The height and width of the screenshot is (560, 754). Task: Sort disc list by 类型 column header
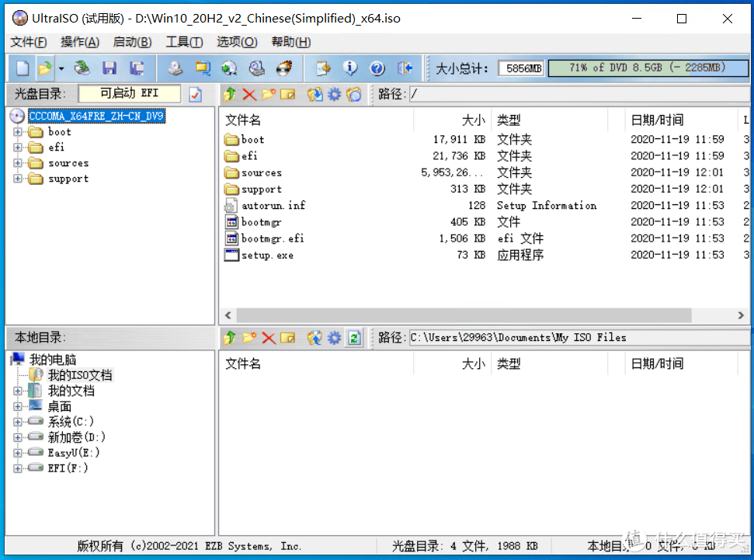click(550, 120)
